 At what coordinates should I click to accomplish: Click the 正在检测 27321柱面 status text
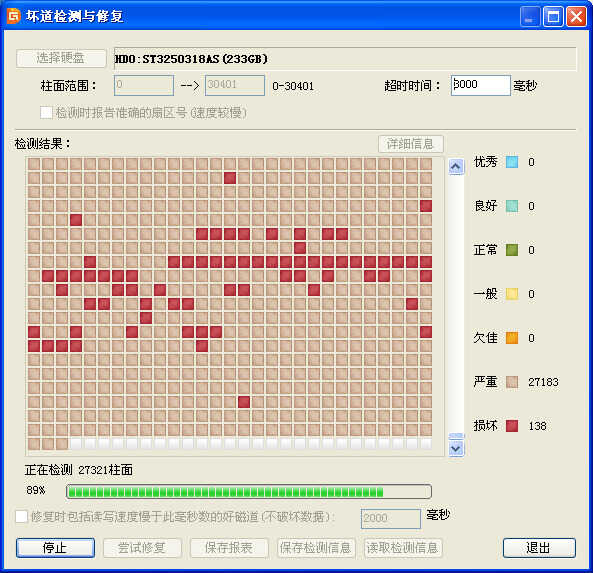coord(79,470)
